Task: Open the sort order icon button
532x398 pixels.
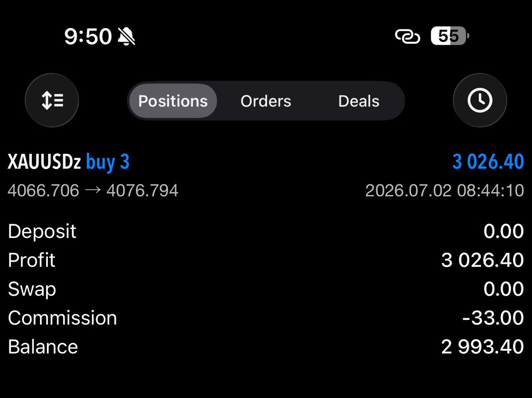Action: [x=52, y=101]
